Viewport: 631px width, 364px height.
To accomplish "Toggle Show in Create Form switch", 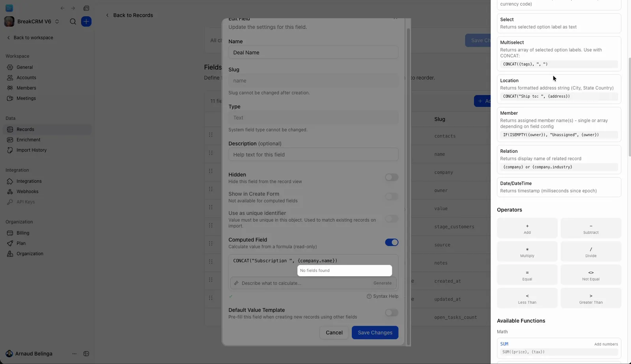I will (392, 197).
